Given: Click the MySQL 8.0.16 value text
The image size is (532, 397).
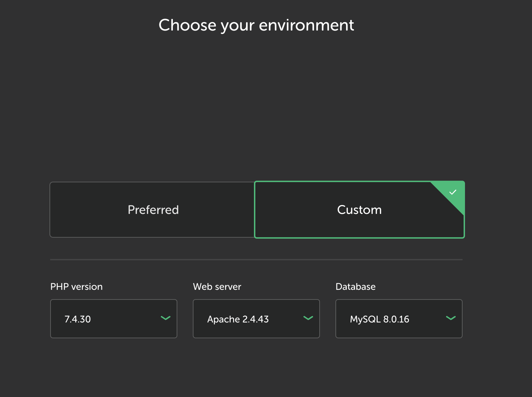Looking at the screenshot, I should (x=379, y=319).
